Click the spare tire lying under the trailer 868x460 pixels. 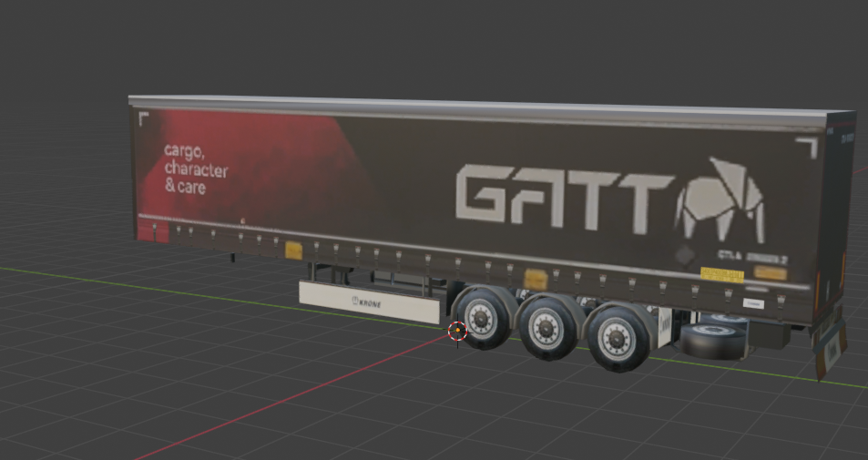(713, 342)
